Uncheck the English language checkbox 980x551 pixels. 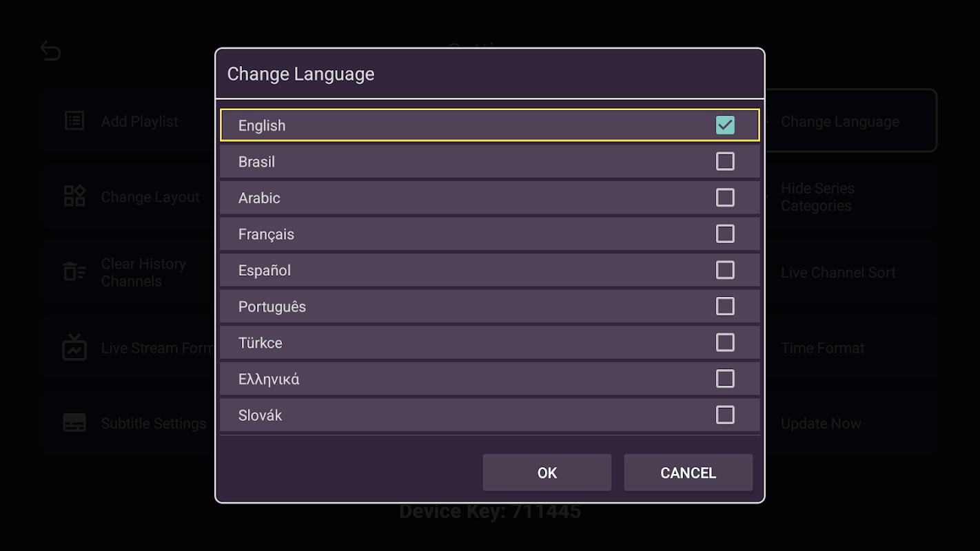pos(725,125)
